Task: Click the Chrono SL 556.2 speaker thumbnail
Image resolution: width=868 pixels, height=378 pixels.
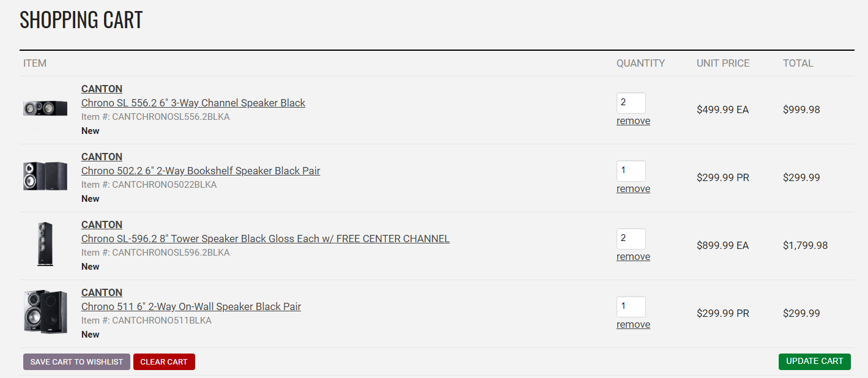Action: (x=45, y=108)
